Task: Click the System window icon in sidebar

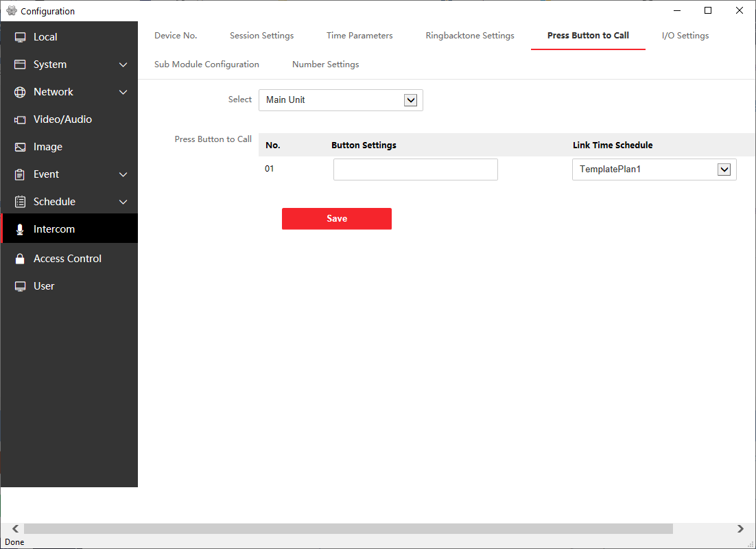Action: 20,65
